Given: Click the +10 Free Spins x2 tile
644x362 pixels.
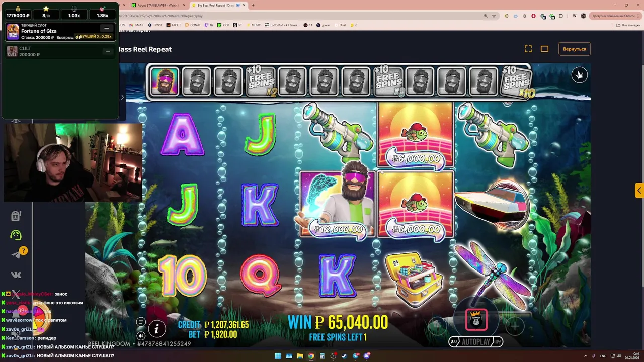Looking at the screenshot, I should pyautogui.click(x=261, y=81).
